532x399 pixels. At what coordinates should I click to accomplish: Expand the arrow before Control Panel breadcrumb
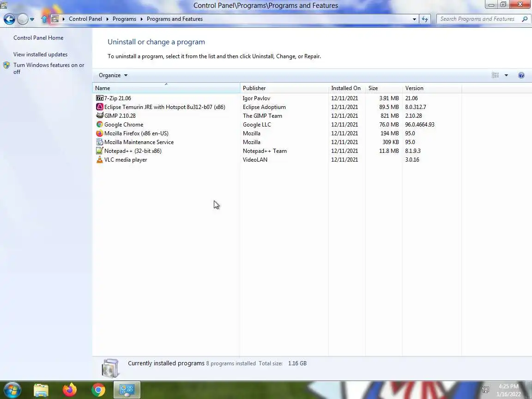pyautogui.click(x=63, y=19)
